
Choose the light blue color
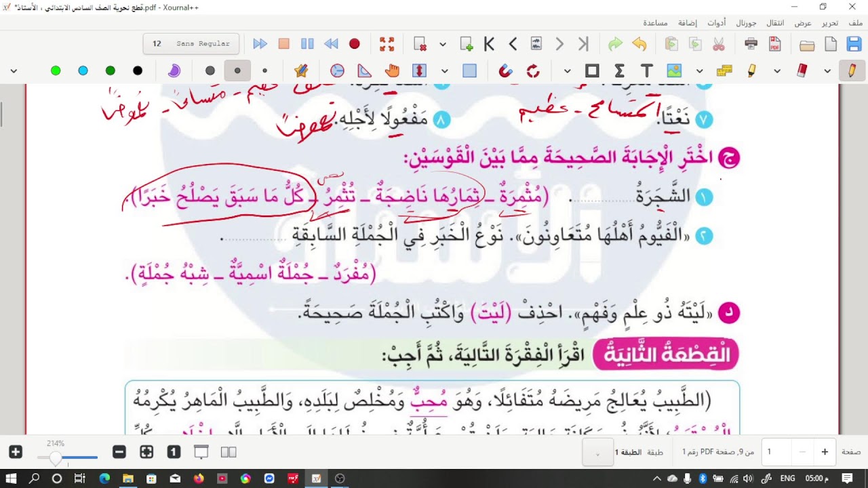(x=83, y=70)
